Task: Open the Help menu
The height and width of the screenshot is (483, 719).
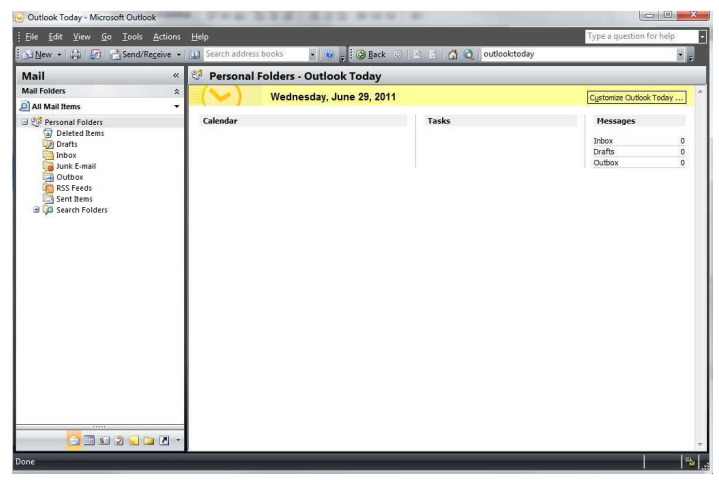Action: tap(199, 37)
